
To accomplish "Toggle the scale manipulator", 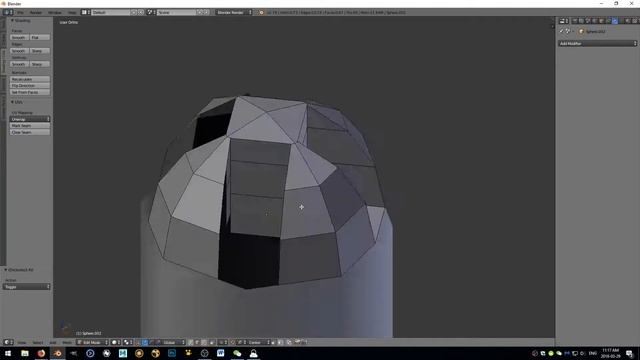I will tap(157, 342).
